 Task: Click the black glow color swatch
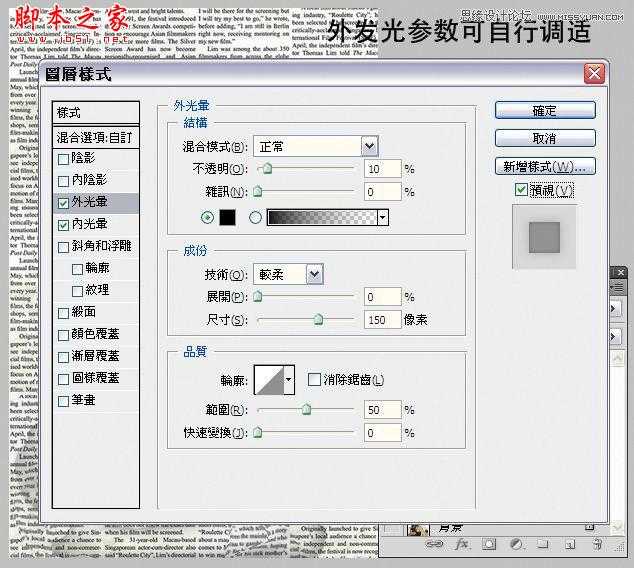227,217
